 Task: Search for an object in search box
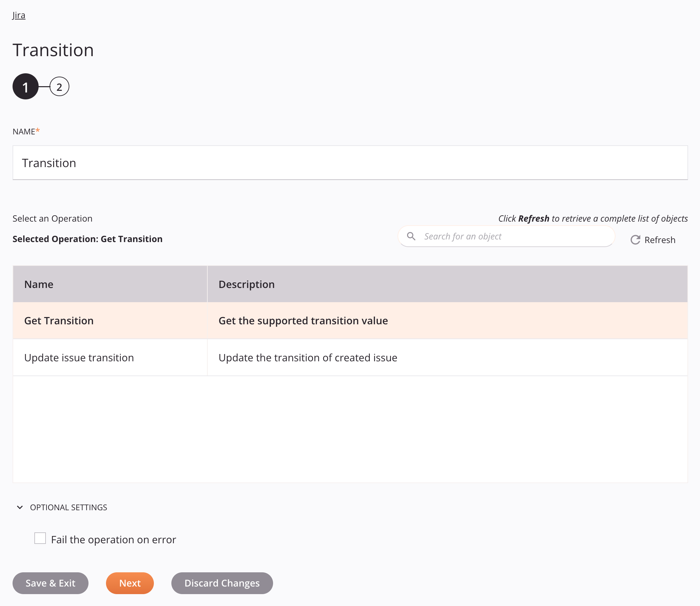516,236
